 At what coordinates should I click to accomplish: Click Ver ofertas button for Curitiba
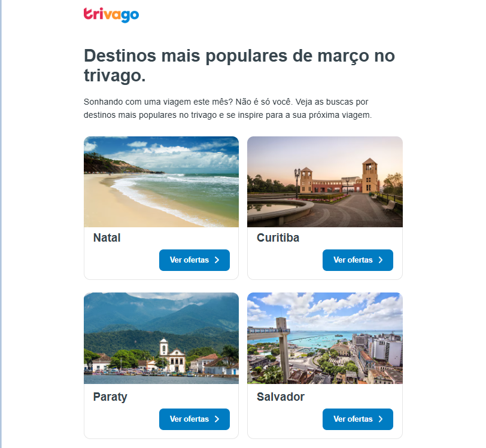[x=358, y=260]
